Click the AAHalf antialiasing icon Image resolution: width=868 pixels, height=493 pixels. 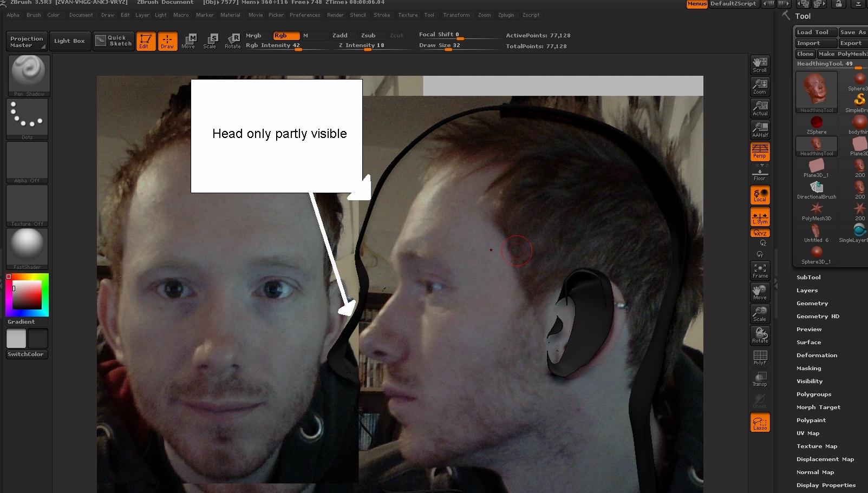point(760,129)
